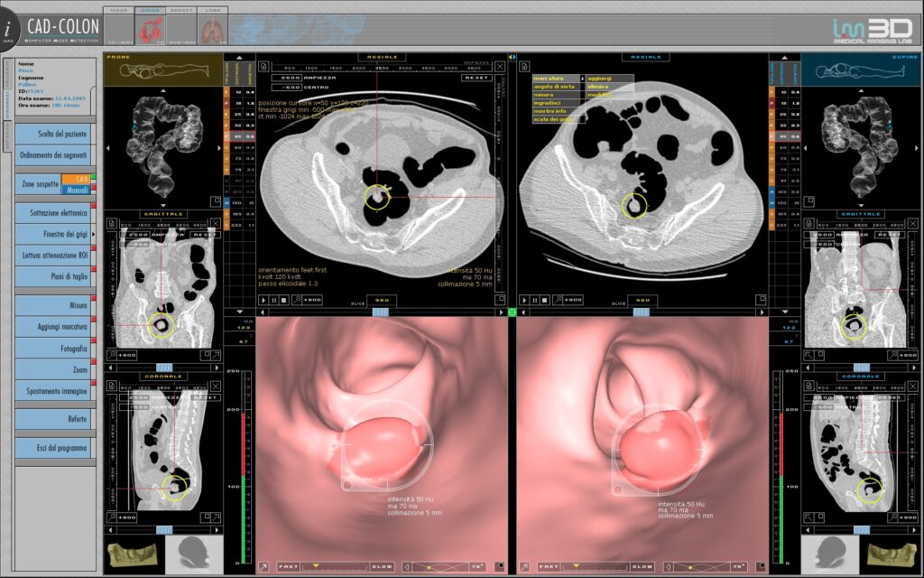
Task: Expand the marcatura context submenu
Action: pos(581,79)
